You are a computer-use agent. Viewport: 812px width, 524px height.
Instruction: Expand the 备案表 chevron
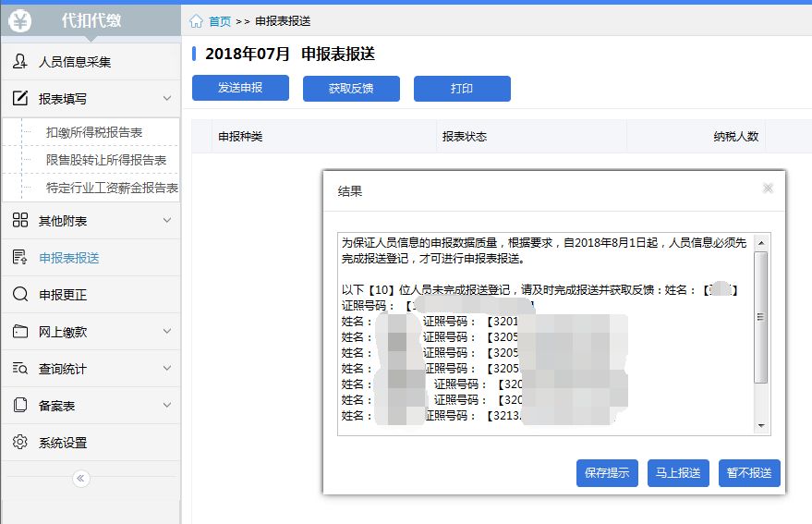point(167,405)
